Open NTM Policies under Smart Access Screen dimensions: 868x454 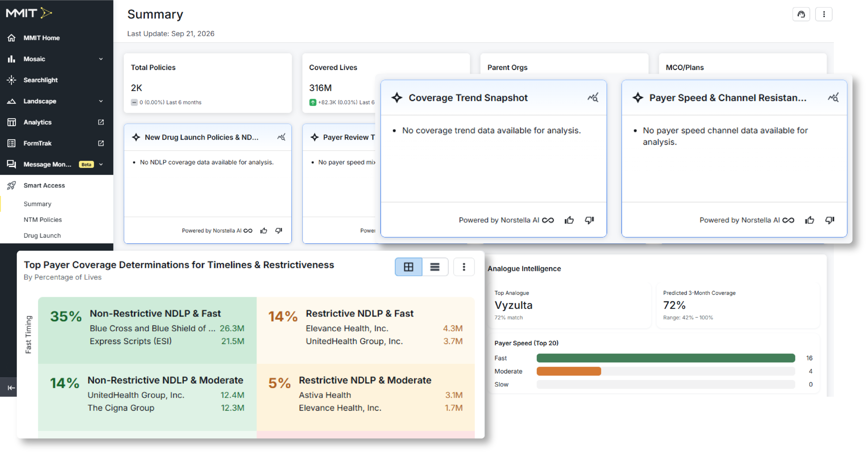click(x=43, y=220)
